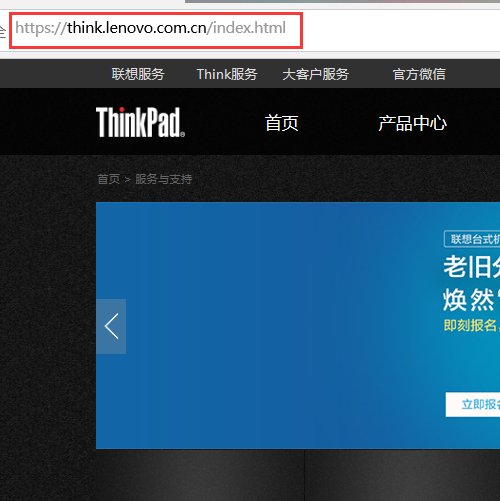The width and height of the screenshot is (500, 501).
Task: Click the address bar URL think.lenovo.com.cn
Action: (x=150, y=28)
